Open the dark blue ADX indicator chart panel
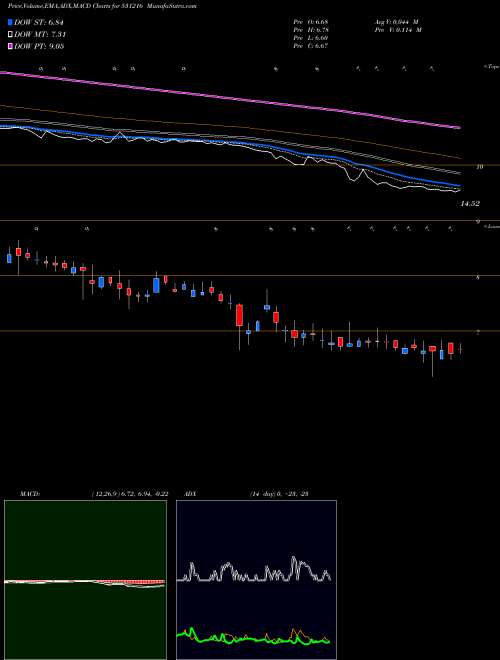 point(256,580)
